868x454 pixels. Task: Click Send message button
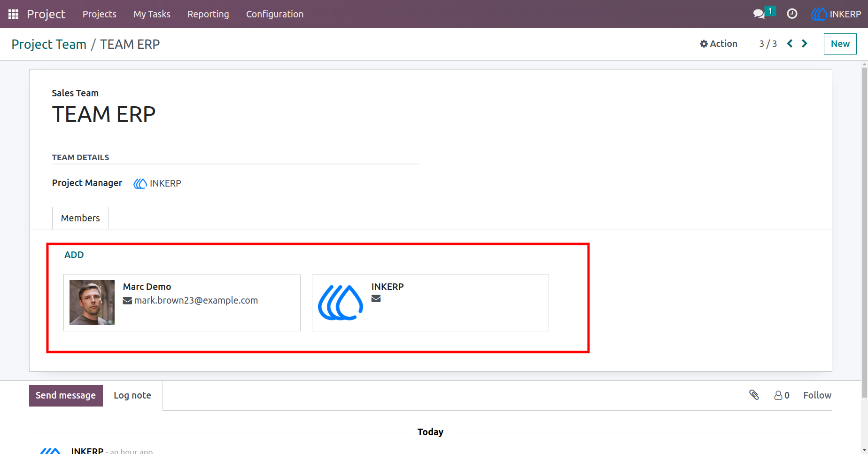click(66, 396)
